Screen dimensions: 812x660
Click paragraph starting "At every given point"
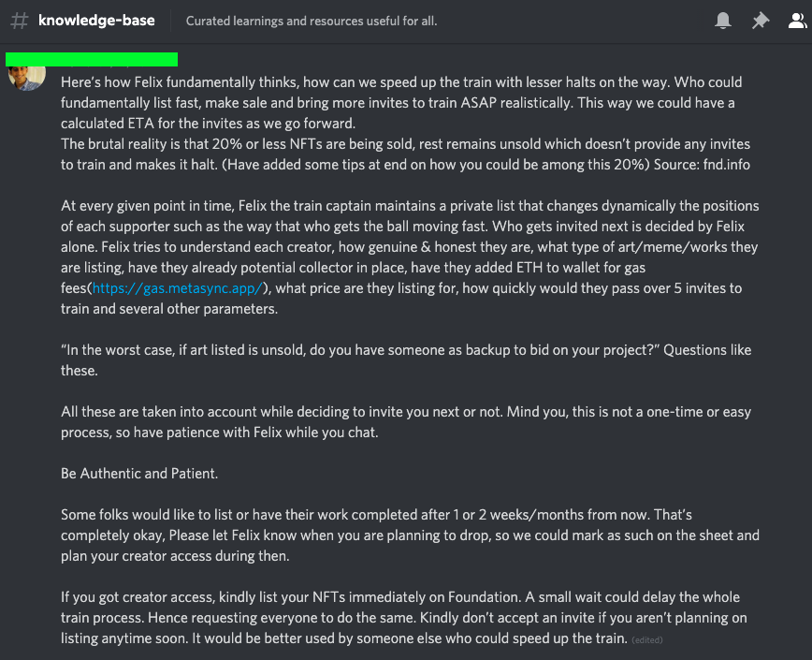pyautogui.click(x=410, y=257)
